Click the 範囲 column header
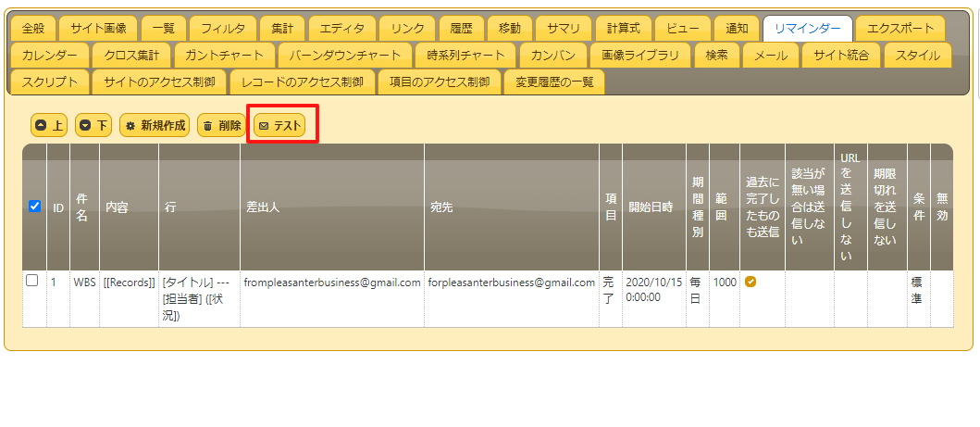 tap(725, 207)
